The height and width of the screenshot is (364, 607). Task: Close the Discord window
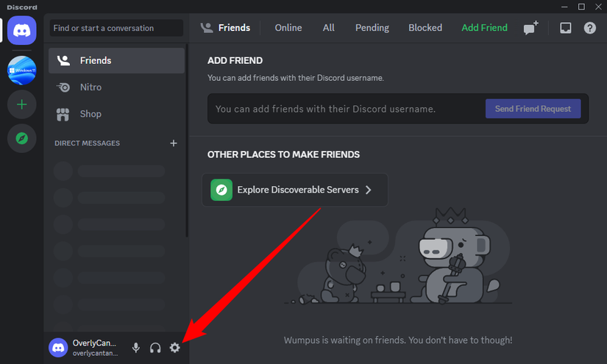[x=598, y=7]
